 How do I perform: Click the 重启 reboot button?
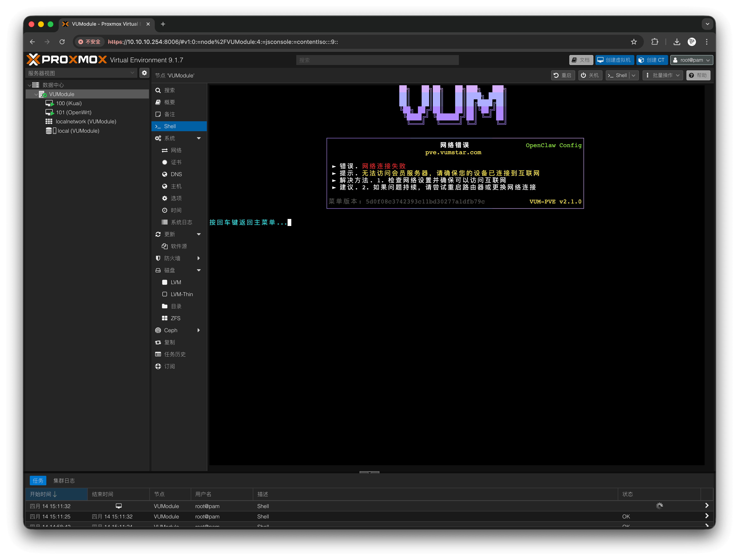[563, 76]
